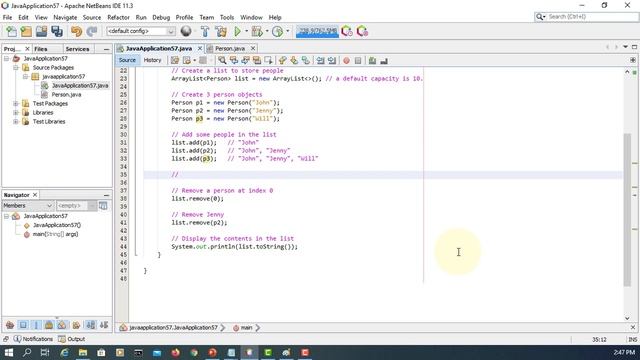Screen dimensions: 640x360
Task: Select main(String[] args) in Navigator
Action: pos(55,234)
